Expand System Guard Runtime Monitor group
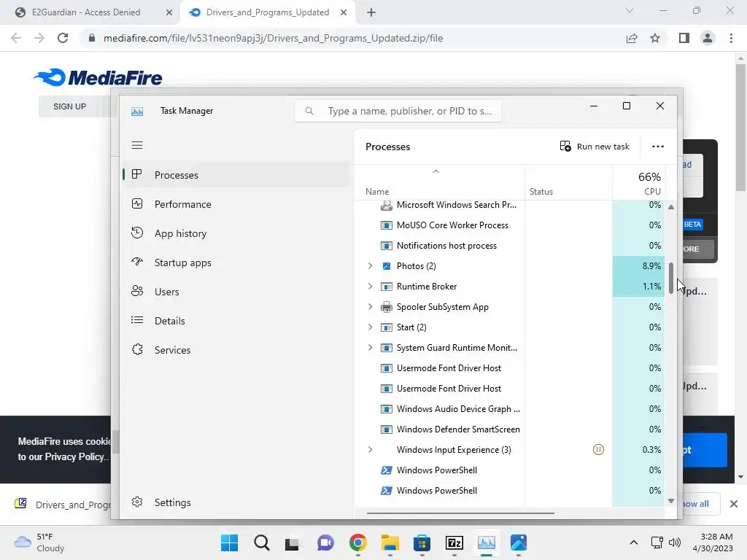This screenshot has height=560, width=747. pos(370,348)
